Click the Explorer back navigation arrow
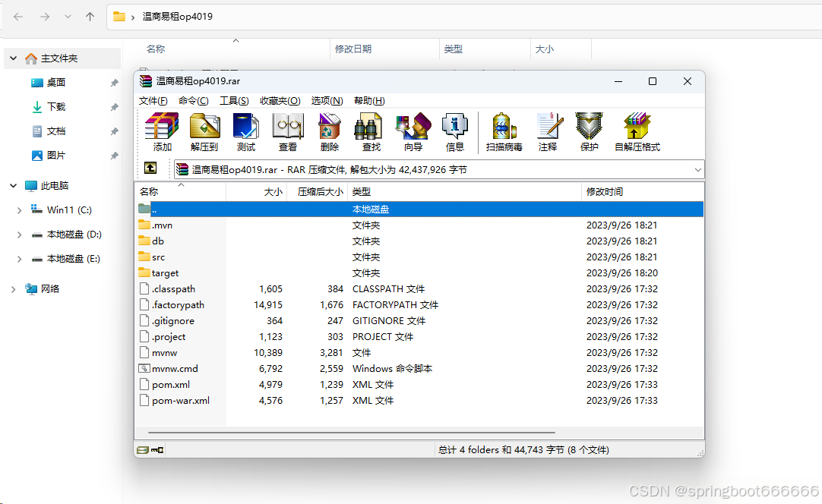 pos(18,17)
